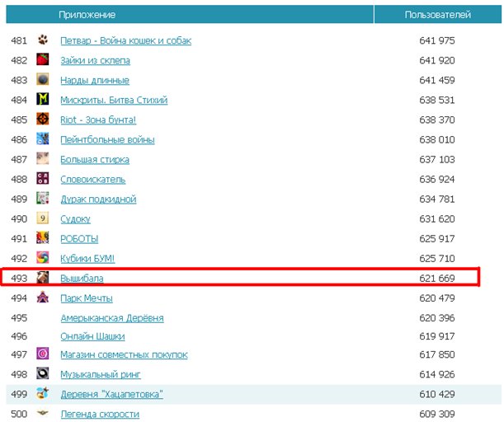Image resolution: width=504 pixels, height=422 pixels.
Task: Open the Онлайн Шашки link
Action: [x=92, y=336]
